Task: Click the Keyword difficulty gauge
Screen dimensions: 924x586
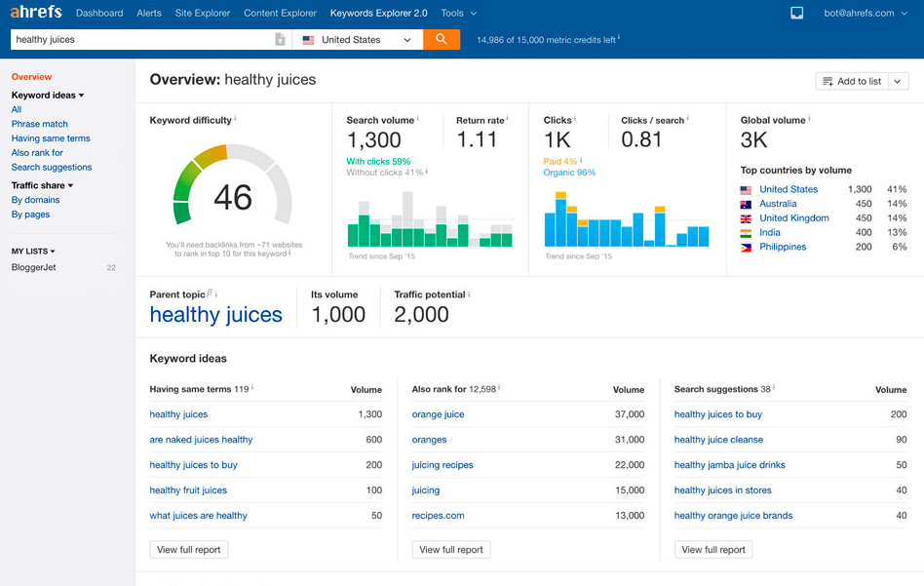Action: coord(232,195)
